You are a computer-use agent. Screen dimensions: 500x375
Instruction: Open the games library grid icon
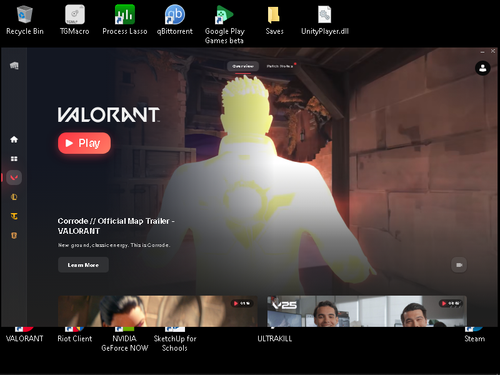pos(14,159)
